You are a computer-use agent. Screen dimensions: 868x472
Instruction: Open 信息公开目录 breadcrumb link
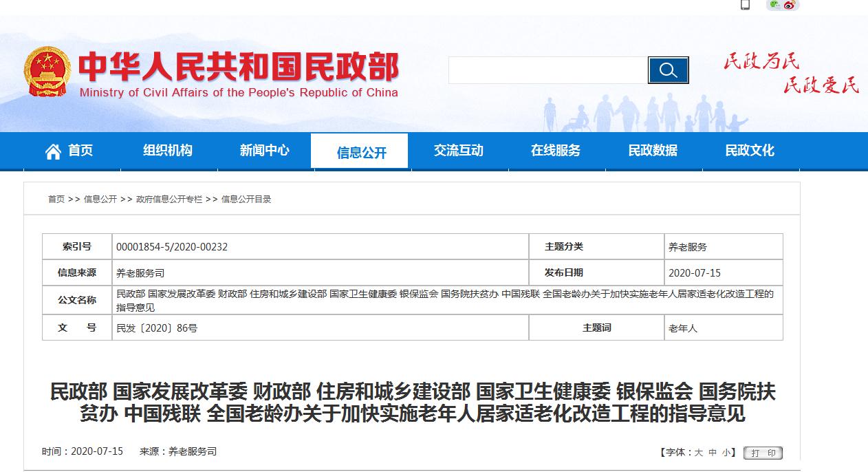coord(246,200)
